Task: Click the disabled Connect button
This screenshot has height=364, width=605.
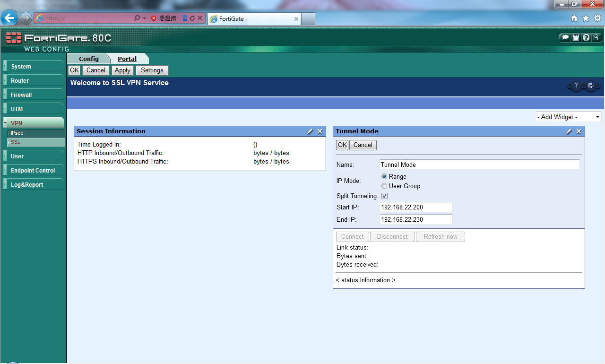Action: point(353,237)
